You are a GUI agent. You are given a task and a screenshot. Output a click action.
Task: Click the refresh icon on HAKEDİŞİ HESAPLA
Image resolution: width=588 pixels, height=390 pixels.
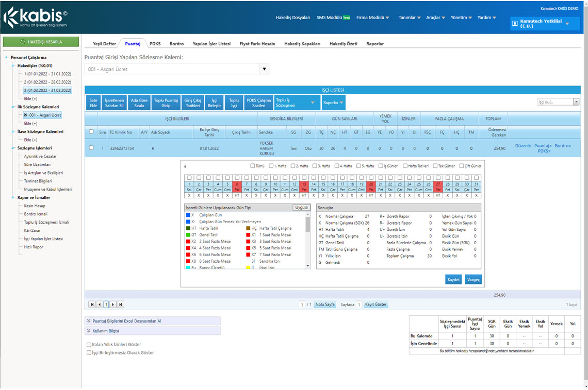[23, 42]
